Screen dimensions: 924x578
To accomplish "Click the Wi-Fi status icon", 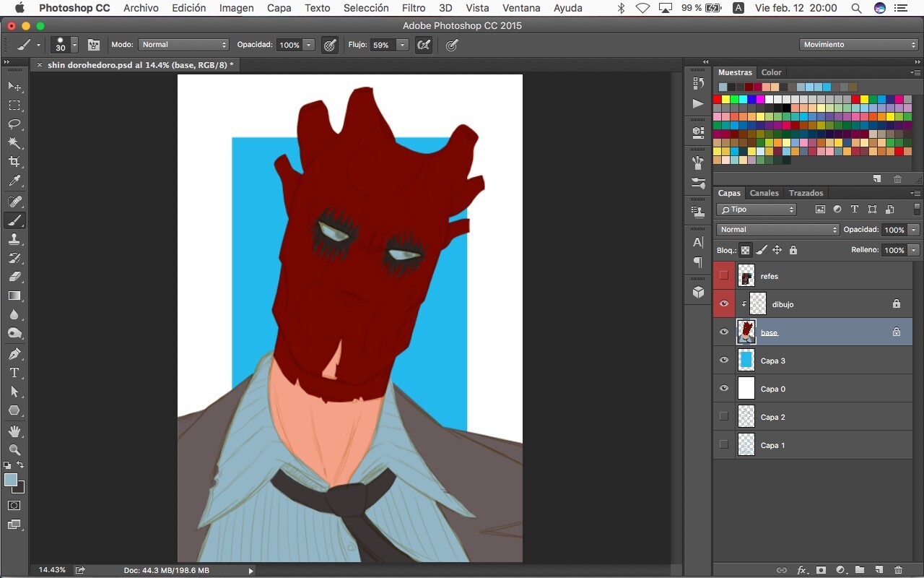I will pyautogui.click(x=642, y=8).
